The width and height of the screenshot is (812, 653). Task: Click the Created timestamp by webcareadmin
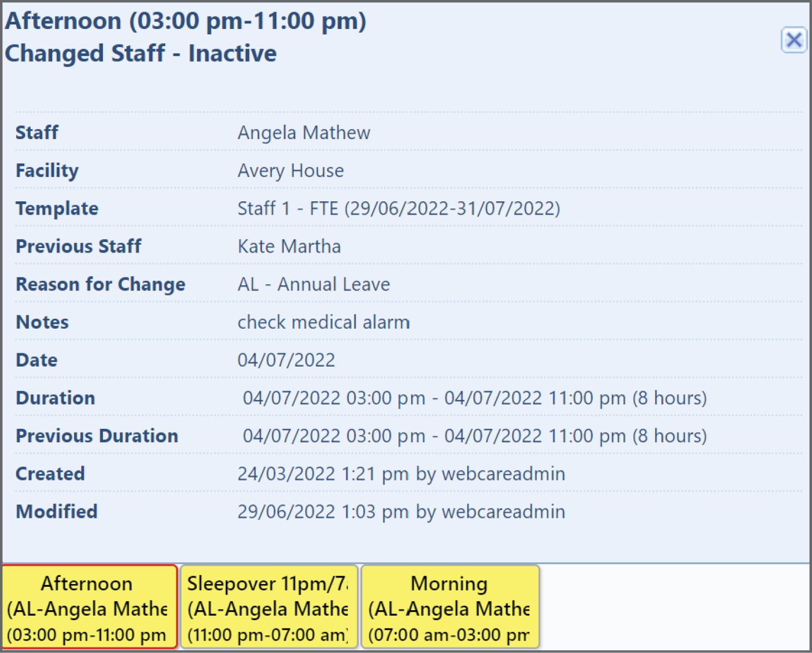pyautogui.click(x=402, y=473)
